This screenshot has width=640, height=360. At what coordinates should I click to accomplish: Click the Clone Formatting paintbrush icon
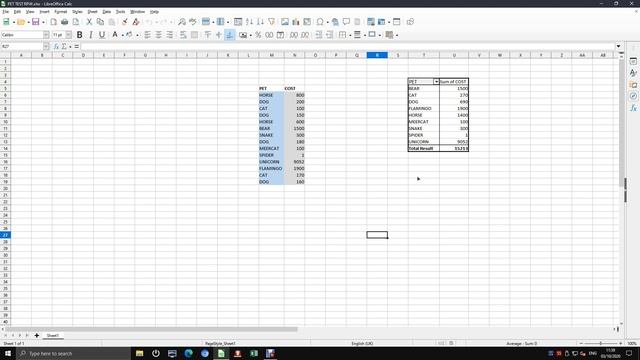125,22
